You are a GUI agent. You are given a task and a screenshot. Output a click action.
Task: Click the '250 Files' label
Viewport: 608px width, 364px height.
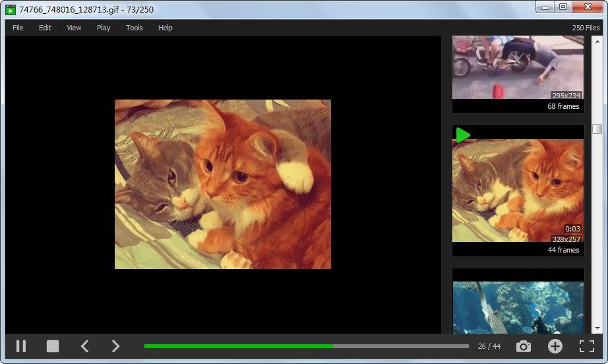pyautogui.click(x=586, y=28)
